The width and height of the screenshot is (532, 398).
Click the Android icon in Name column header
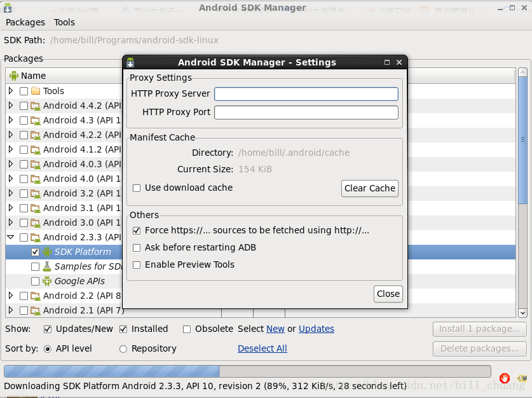coord(13,76)
